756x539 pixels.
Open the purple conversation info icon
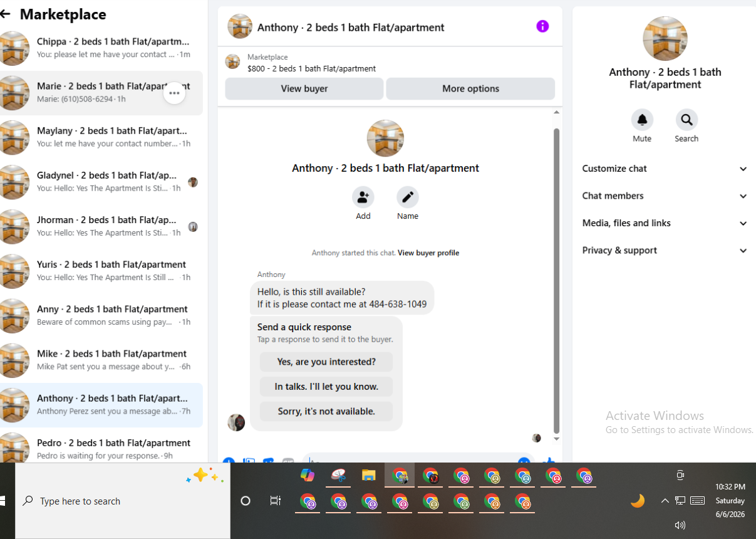(x=542, y=26)
